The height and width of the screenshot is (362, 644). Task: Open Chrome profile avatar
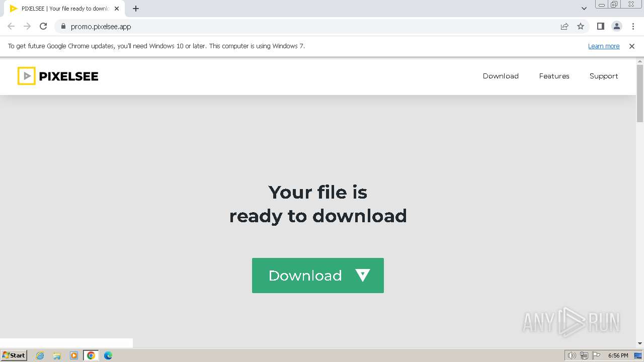(x=617, y=26)
